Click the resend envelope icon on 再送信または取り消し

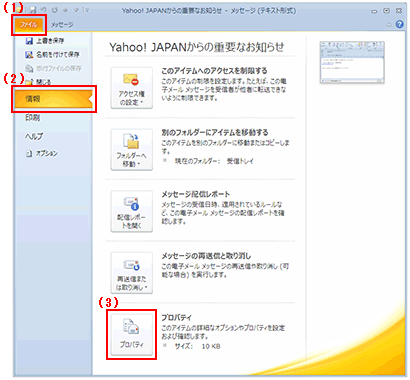coord(131,265)
